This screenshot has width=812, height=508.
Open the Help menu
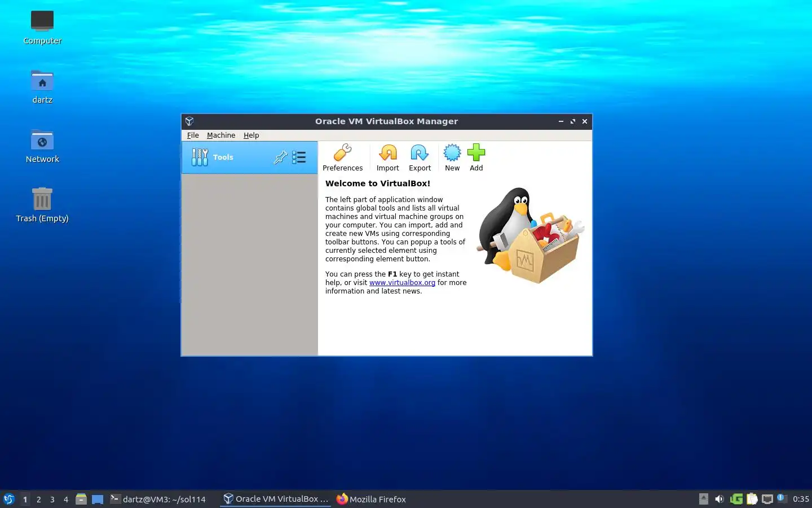coord(251,135)
